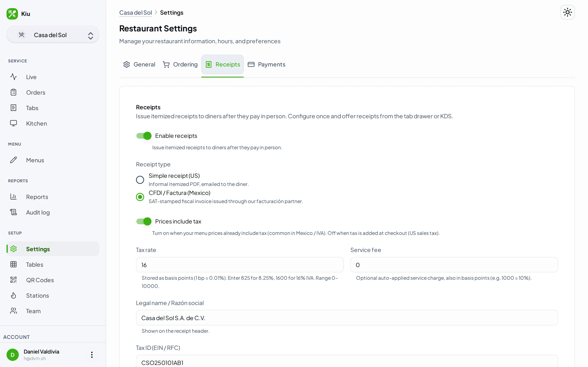Screen dimensions: 588x367
Task: Expand the Casa del Sol restaurant switcher
Action: coord(53,35)
